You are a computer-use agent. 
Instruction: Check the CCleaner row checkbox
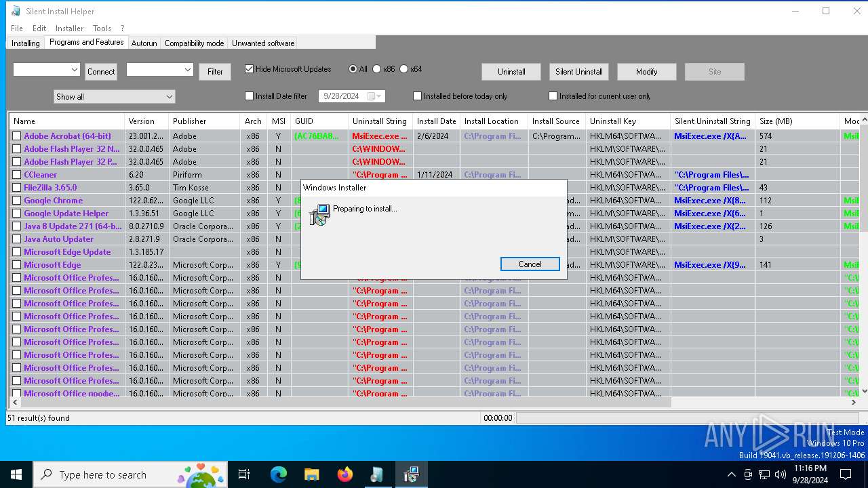point(17,175)
